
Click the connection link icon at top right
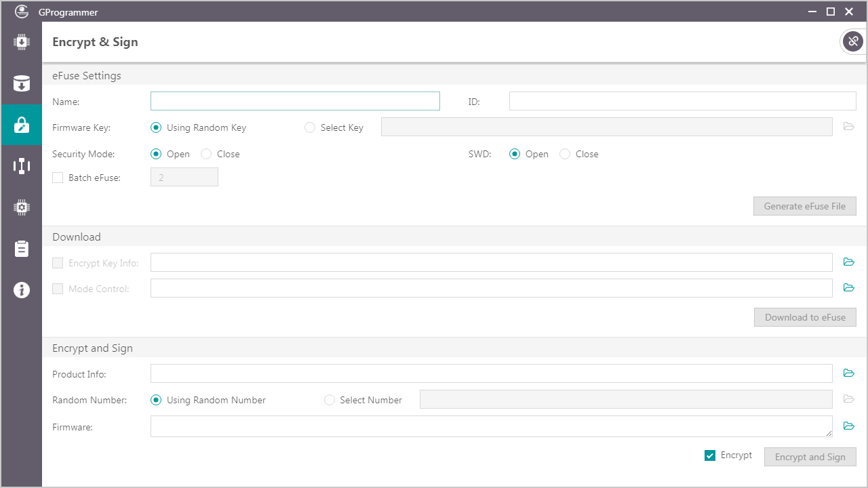point(852,42)
